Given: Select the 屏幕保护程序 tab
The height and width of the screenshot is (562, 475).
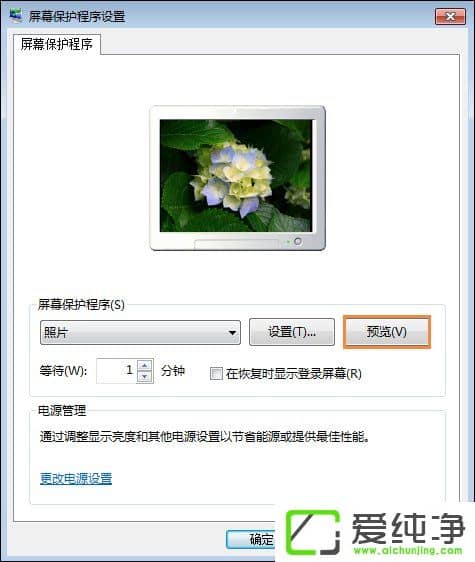Looking at the screenshot, I should point(57,44).
